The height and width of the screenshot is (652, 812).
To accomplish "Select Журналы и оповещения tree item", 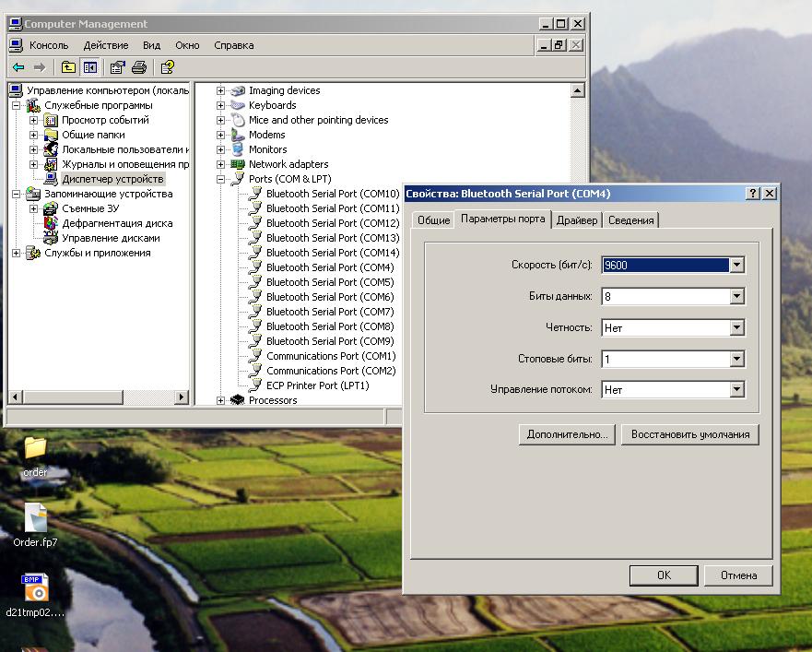I will coord(125,164).
